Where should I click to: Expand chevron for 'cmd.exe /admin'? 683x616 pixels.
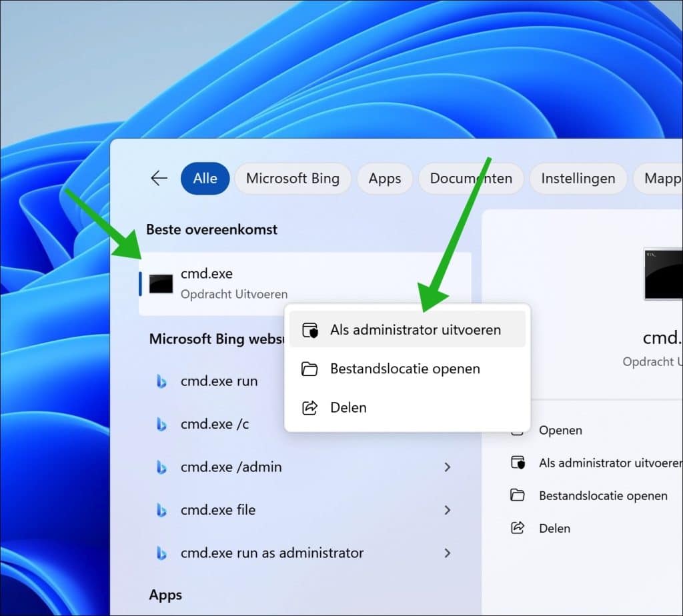coord(448,467)
